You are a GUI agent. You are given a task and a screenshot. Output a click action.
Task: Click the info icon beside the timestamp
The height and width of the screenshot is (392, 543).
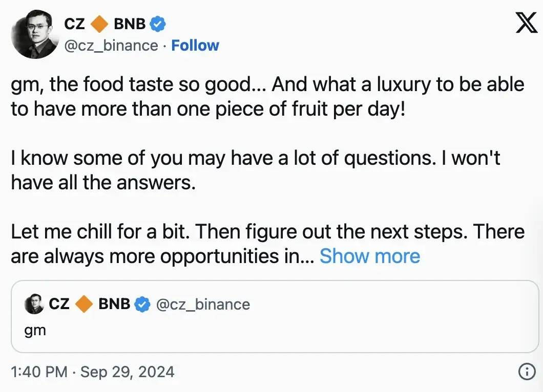click(526, 372)
